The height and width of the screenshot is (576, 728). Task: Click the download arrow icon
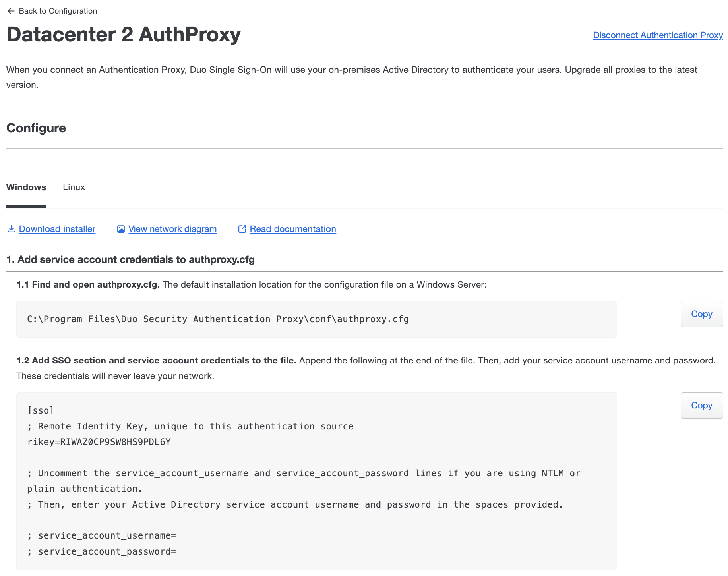pos(11,229)
